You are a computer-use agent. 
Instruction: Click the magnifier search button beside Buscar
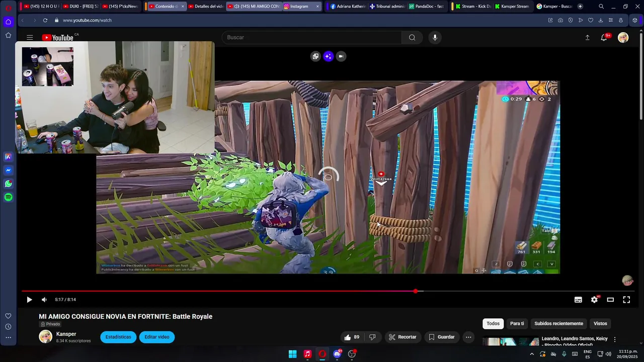coord(412,37)
